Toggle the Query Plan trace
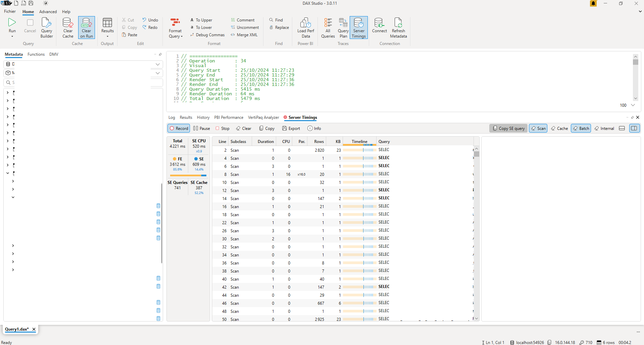644x345 pixels. click(x=343, y=28)
